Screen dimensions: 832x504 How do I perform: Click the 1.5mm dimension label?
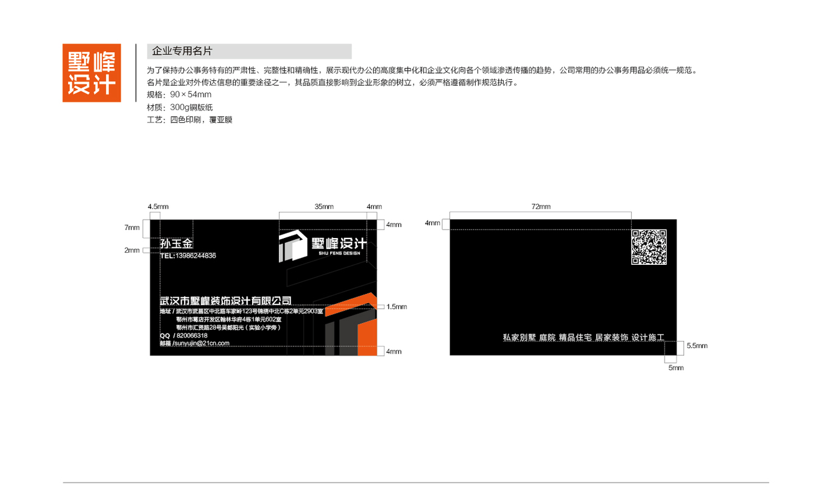[397, 307]
